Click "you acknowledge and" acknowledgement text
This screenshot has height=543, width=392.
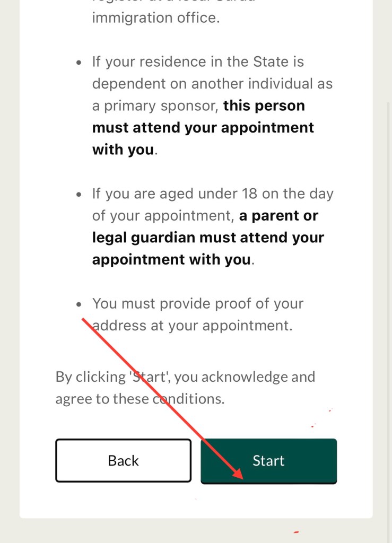click(x=245, y=377)
